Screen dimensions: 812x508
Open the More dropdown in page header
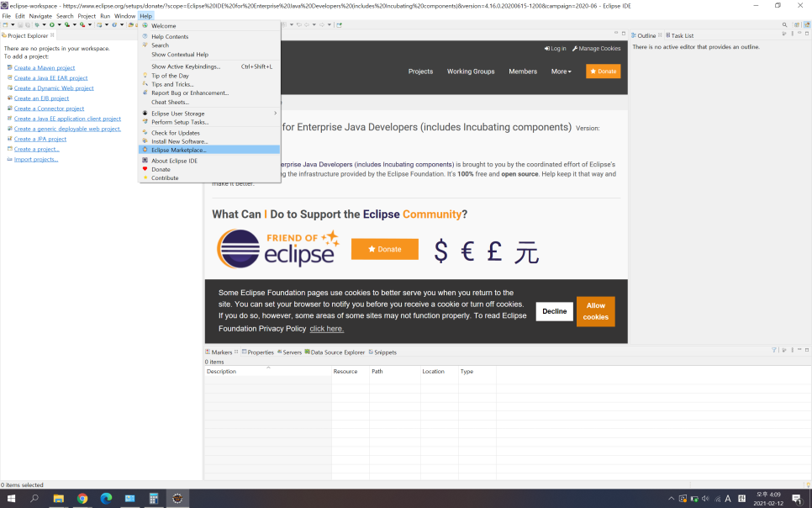pos(561,71)
